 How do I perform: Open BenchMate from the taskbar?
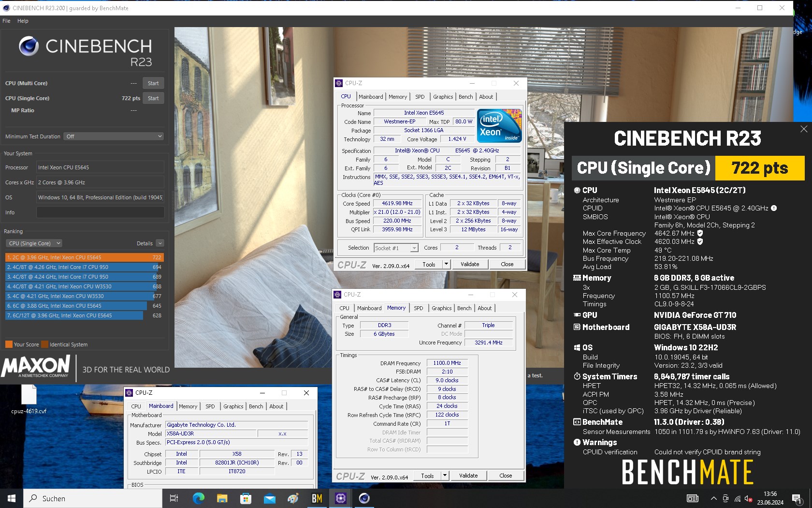317,498
